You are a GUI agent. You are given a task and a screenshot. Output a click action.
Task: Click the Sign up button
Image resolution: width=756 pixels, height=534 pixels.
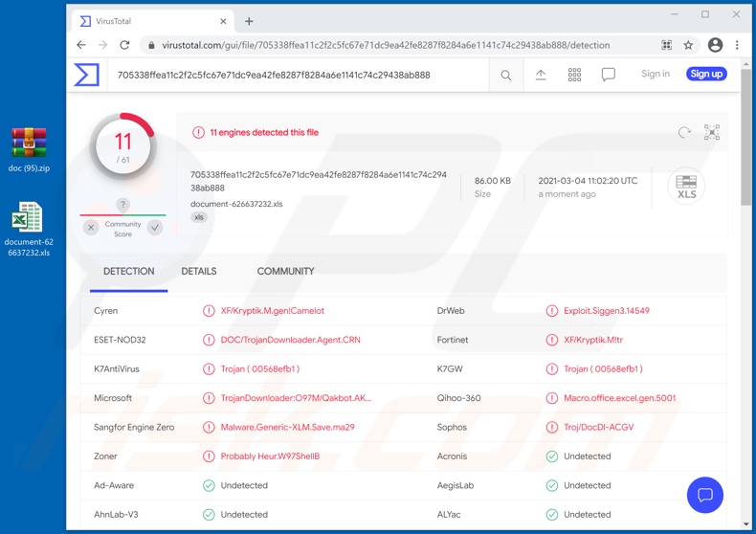coord(706,74)
